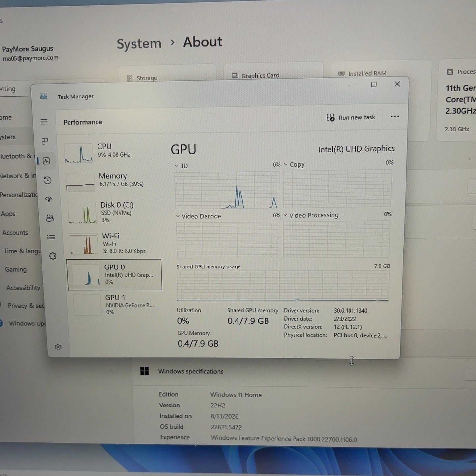The height and width of the screenshot is (476, 476).
Task: Click the Graphics Card card in Settings
Action: click(273, 71)
